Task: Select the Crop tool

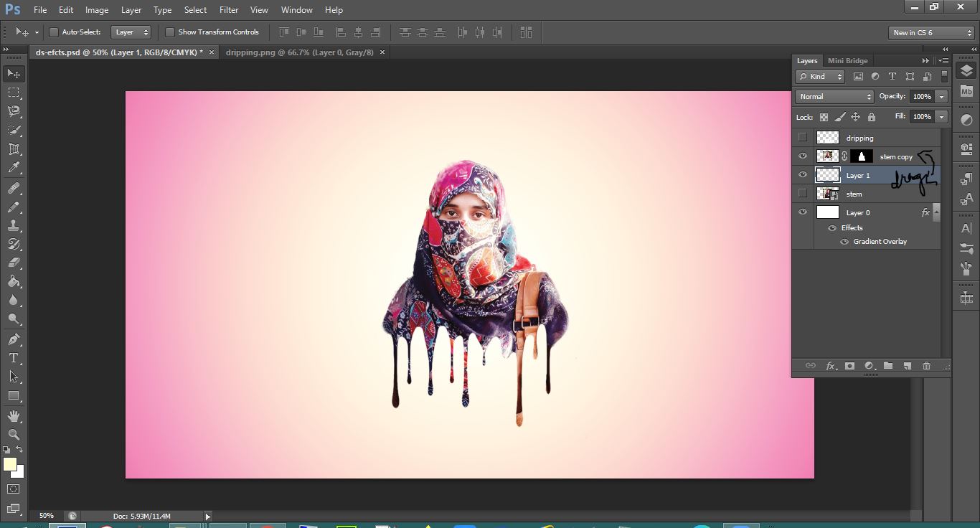Action: tap(14, 149)
